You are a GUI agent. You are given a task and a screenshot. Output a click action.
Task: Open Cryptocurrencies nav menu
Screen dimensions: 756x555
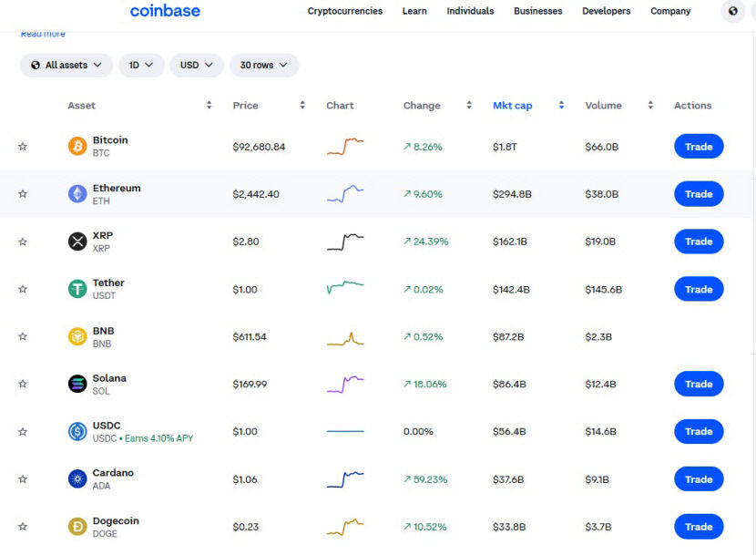tap(344, 11)
